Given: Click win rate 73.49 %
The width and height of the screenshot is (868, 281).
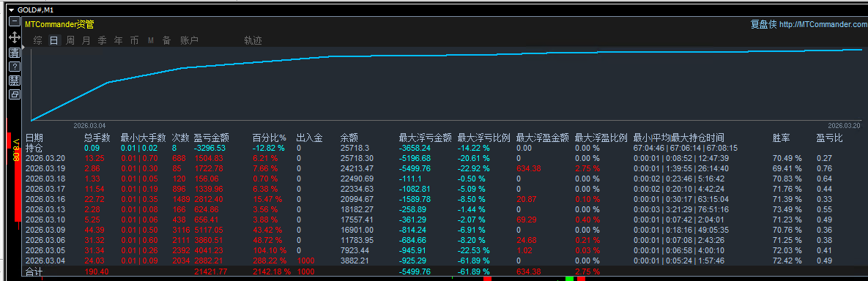Looking at the screenshot, I should [787, 209].
